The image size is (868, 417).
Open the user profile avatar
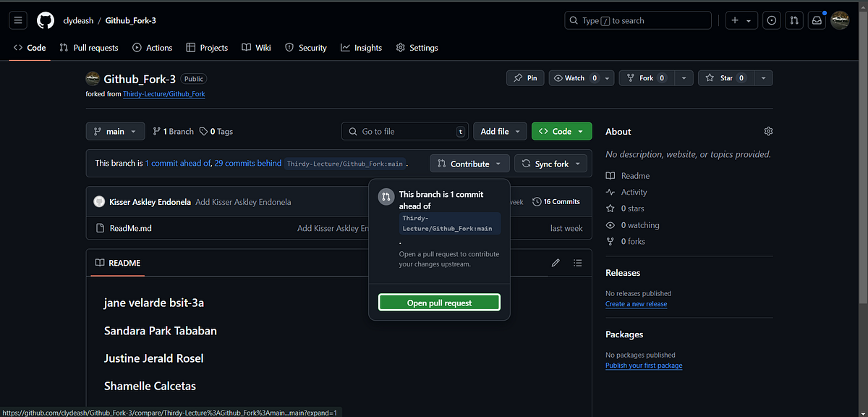[x=840, y=20]
